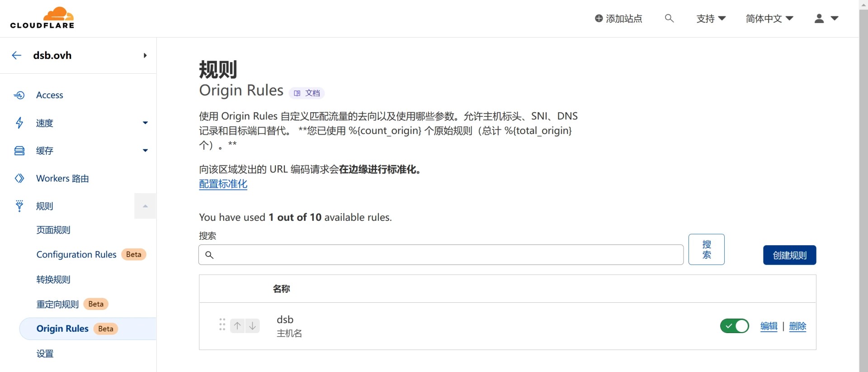Click the dsb.ovh site name
868x372 pixels.
(52, 55)
